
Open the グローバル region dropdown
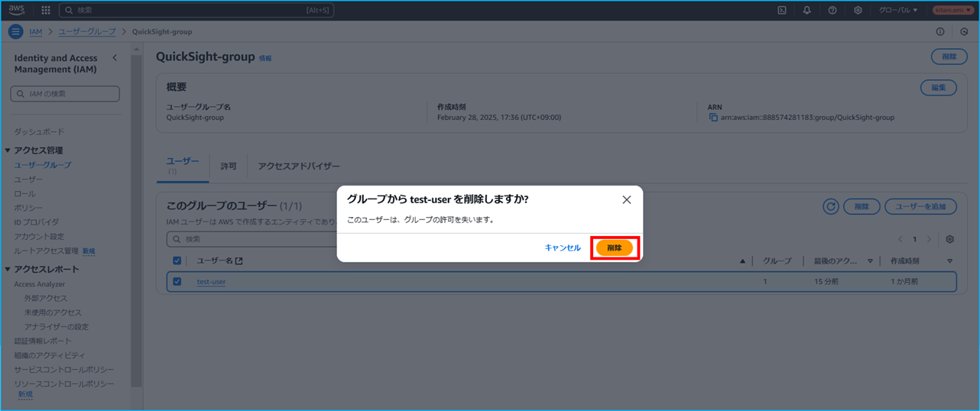coord(898,10)
